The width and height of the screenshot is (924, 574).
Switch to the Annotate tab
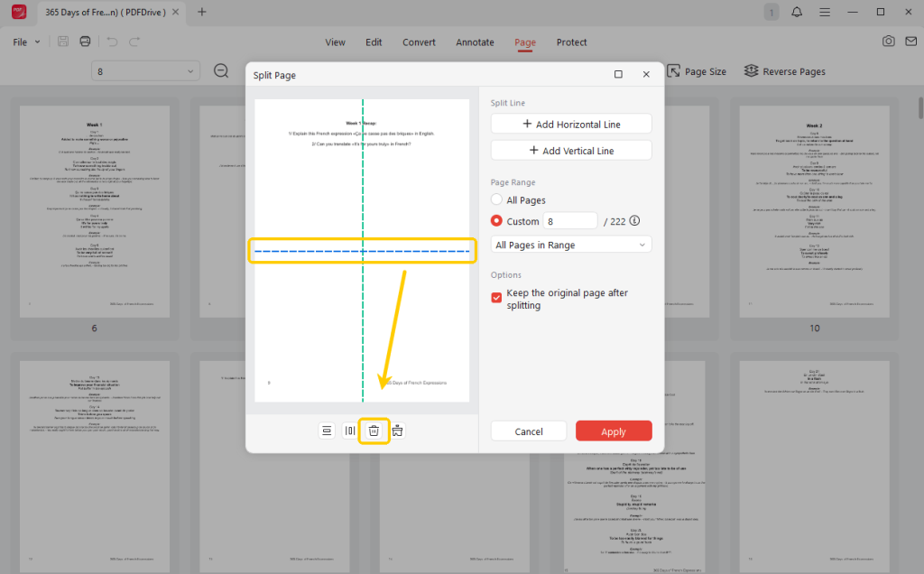pos(475,42)
